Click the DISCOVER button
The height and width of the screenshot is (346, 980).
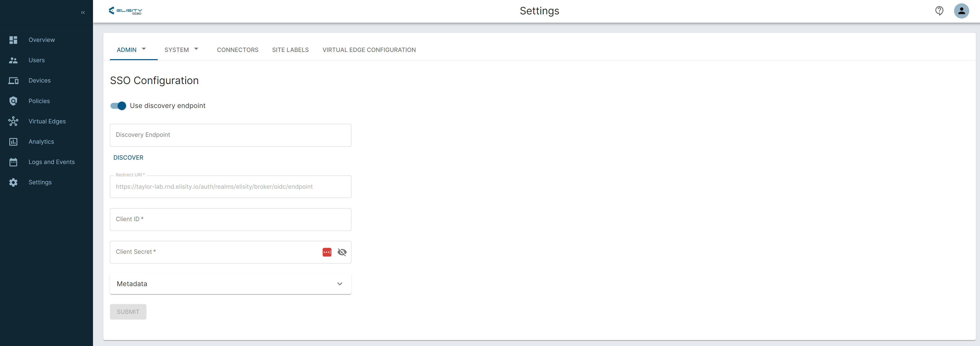(x=128, y=158)
